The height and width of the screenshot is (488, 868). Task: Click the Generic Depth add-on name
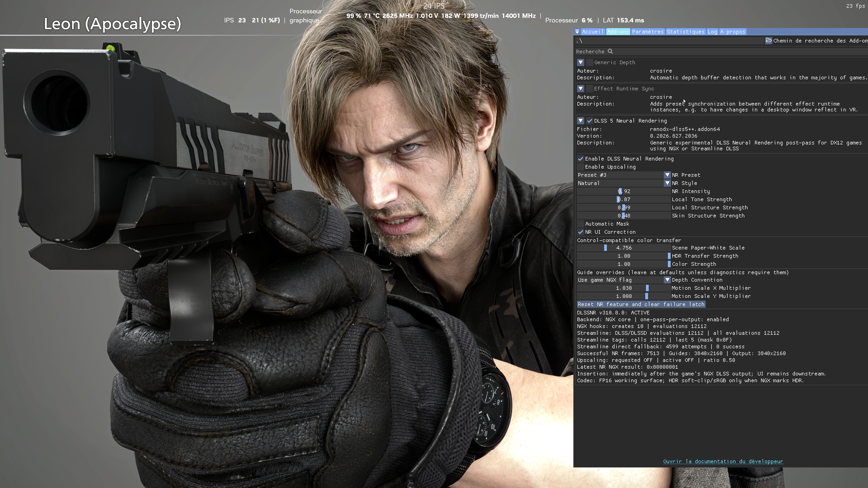(615, 62)
